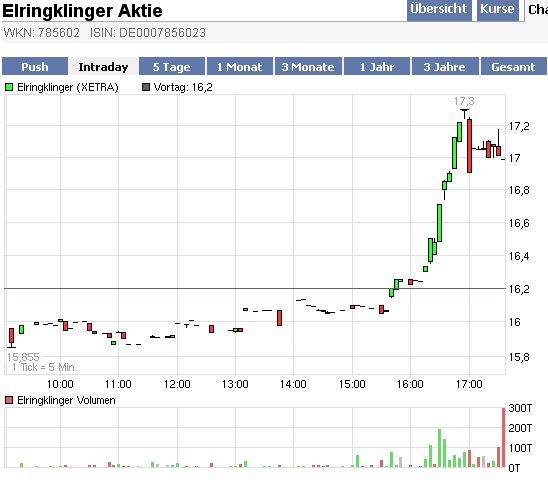Click the Elringklinger Volumen label
The image size is (548, 486).
[66, 400]
